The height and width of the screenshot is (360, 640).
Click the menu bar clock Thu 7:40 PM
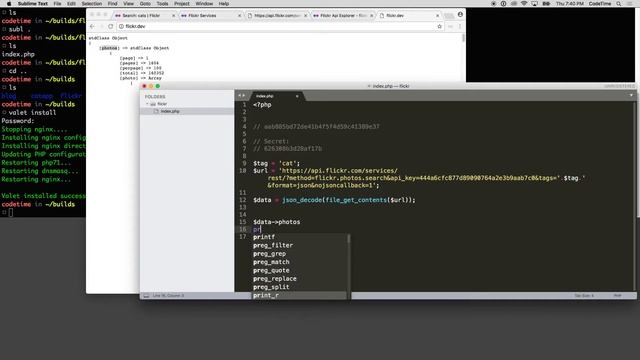[x=569, y=4]
